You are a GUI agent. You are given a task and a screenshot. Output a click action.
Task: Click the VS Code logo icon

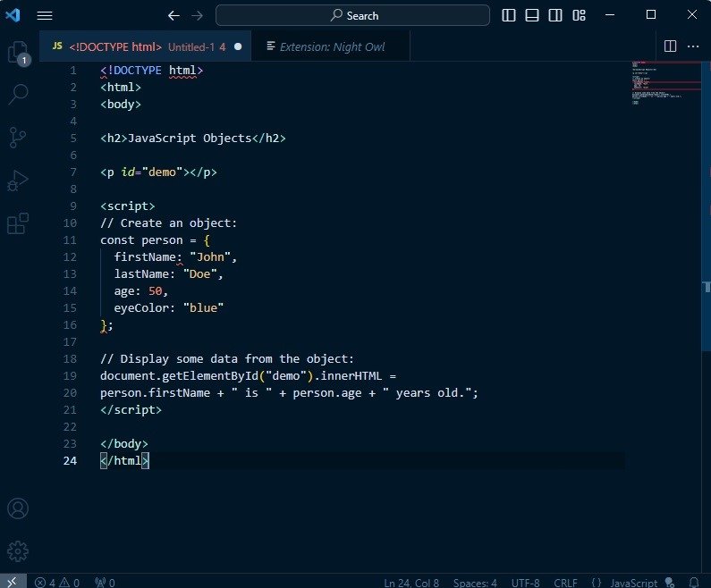click(x=13, y=15)
